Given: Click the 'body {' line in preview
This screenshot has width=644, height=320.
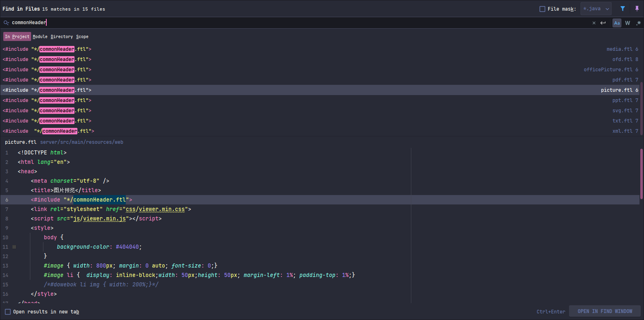Looking at the screenshot, I should (54, 238).
